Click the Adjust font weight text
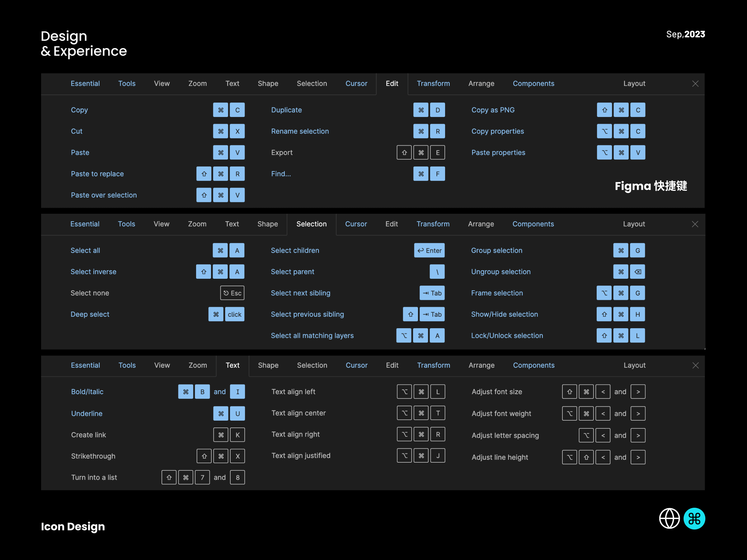747x560 pixels. 501,413
